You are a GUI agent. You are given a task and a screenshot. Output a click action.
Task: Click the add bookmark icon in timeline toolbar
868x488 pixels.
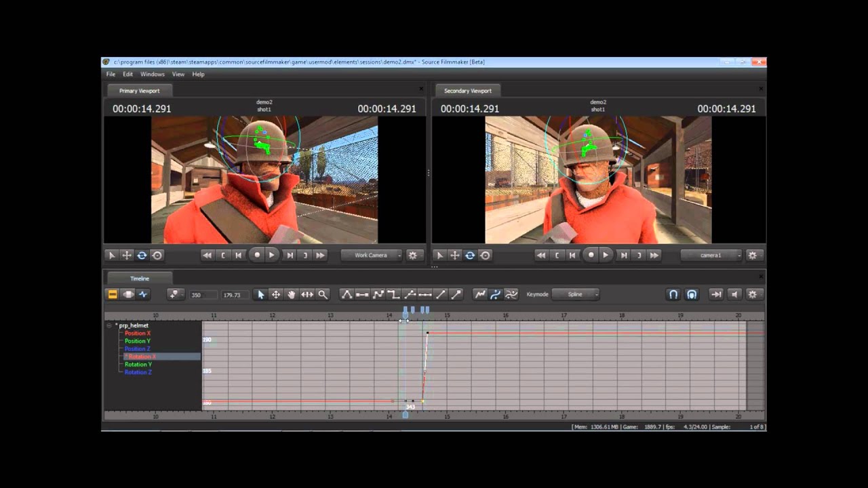(x=175, y=294)
